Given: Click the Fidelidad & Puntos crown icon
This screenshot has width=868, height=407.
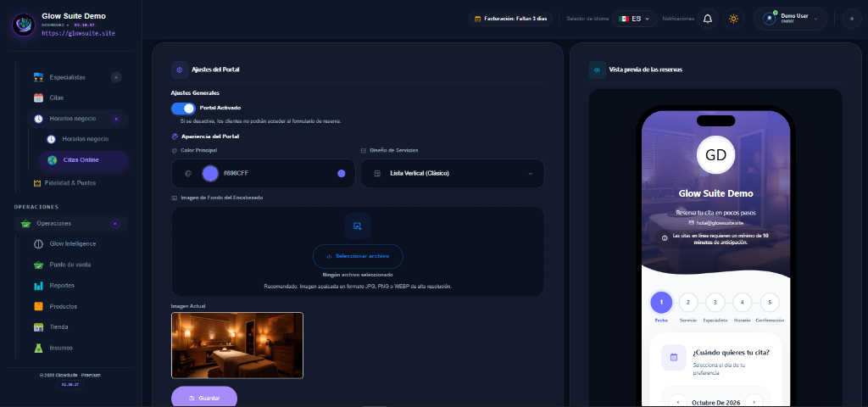Looking at the screenshot, I should [x=37, y=183].
